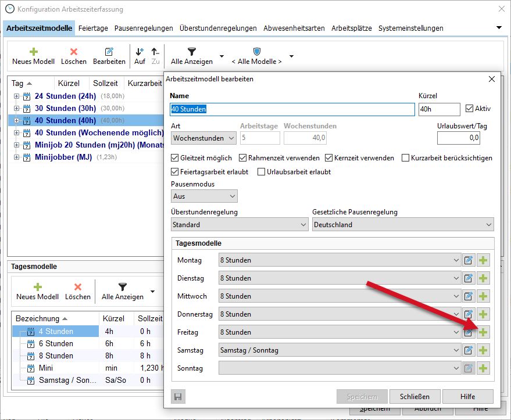Click the green plus next to Freitag
Viewport: 511px width, 420px height.
tap(484, 332)
